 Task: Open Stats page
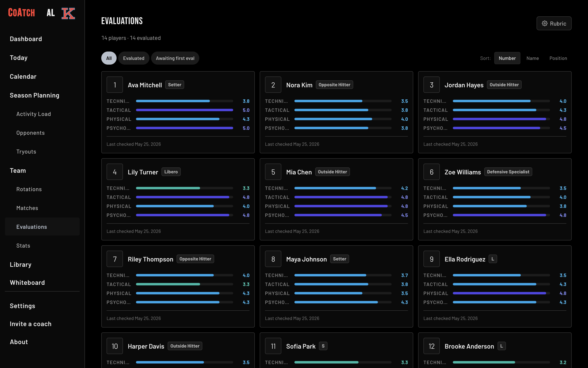42,246
